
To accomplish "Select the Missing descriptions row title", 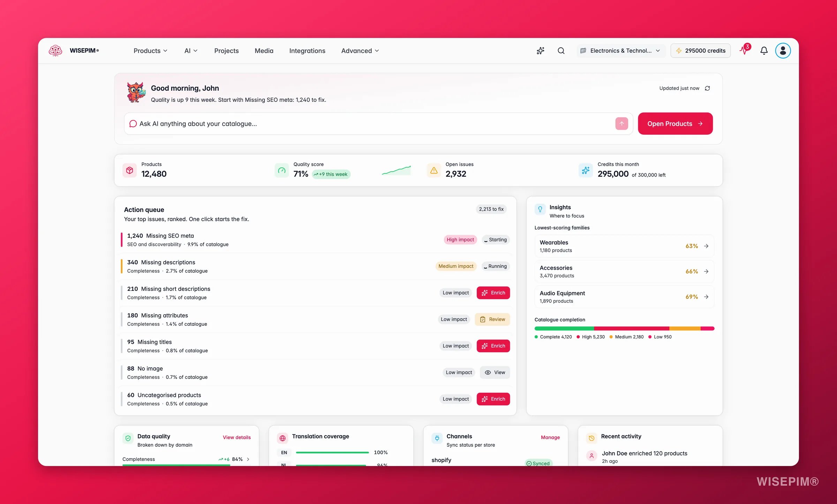I will click(x=168, y=262).
